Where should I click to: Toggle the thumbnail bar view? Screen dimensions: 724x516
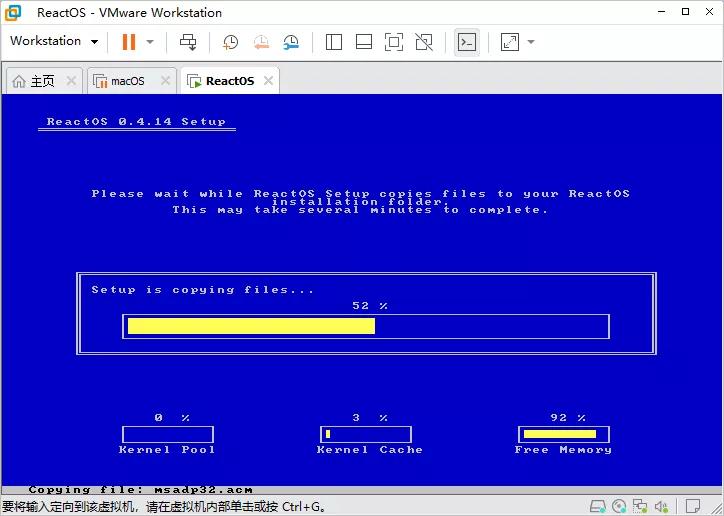364,42
